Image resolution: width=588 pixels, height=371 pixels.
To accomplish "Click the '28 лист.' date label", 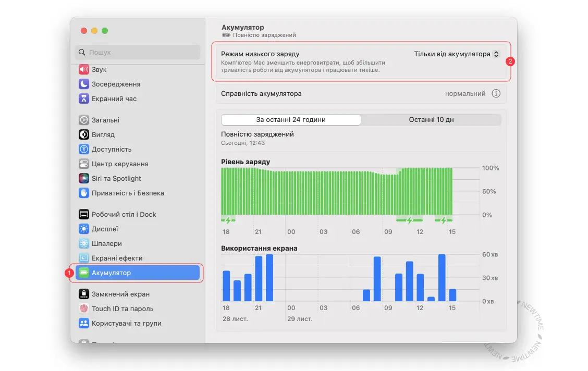I will pos(235,319).
